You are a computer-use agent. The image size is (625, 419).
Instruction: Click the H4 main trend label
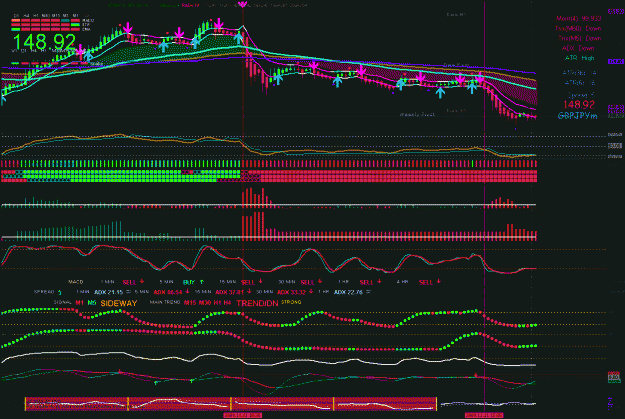[227, 303]
